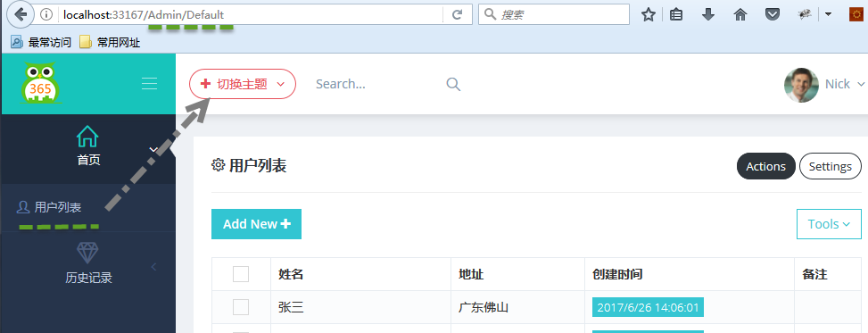868x333 pixels.
Task: Open the 切换主题 theme switcher dropdown
Action: click(243, 84)
